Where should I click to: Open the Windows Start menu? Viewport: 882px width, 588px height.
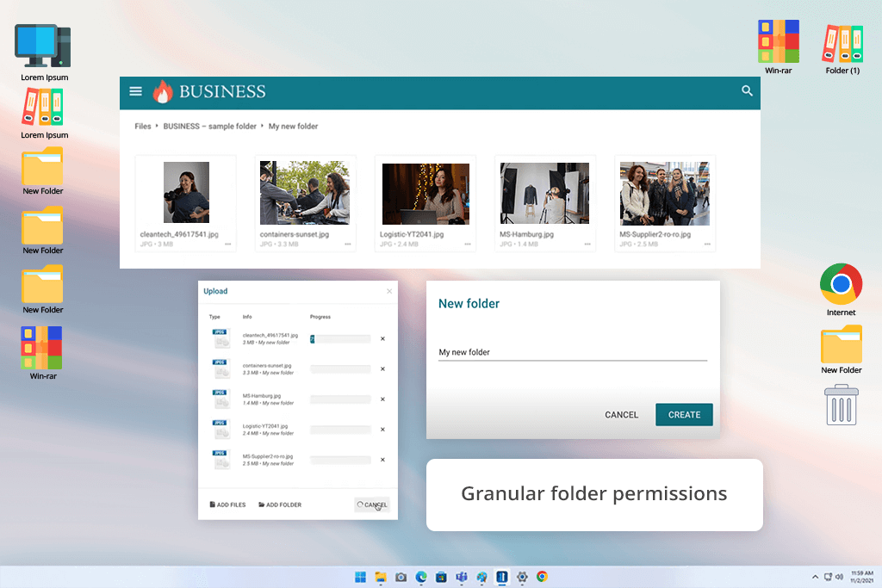(361, 577)
